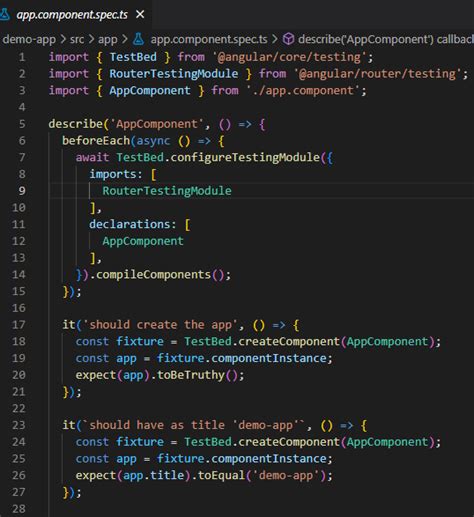Expand chevron after src in breadcrumb
Image resolution: width=474 pixels, height=517 pixels.
coord(91,39)
